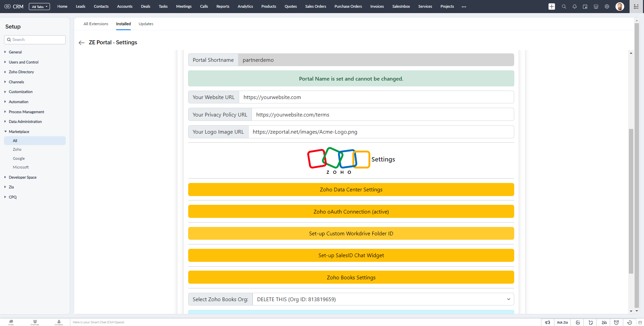The image size is (644, 326).
Task: Click the back arrow beside ZE Portal - Settings
Action: 82,43
